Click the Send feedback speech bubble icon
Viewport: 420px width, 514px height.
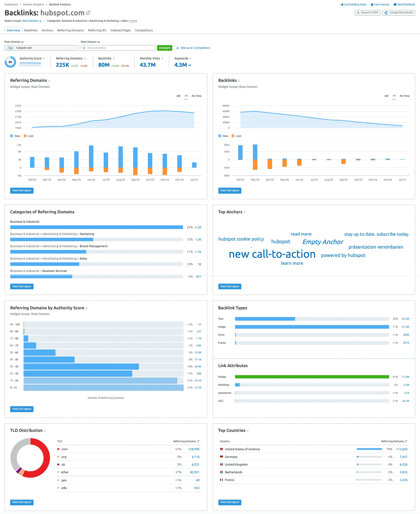395,5
